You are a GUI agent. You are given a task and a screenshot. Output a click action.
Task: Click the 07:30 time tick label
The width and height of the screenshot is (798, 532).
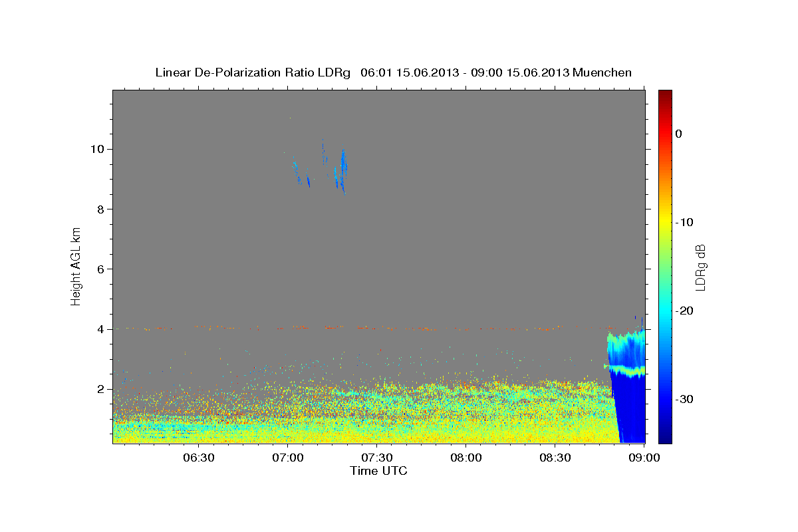[x=377, y=458]
